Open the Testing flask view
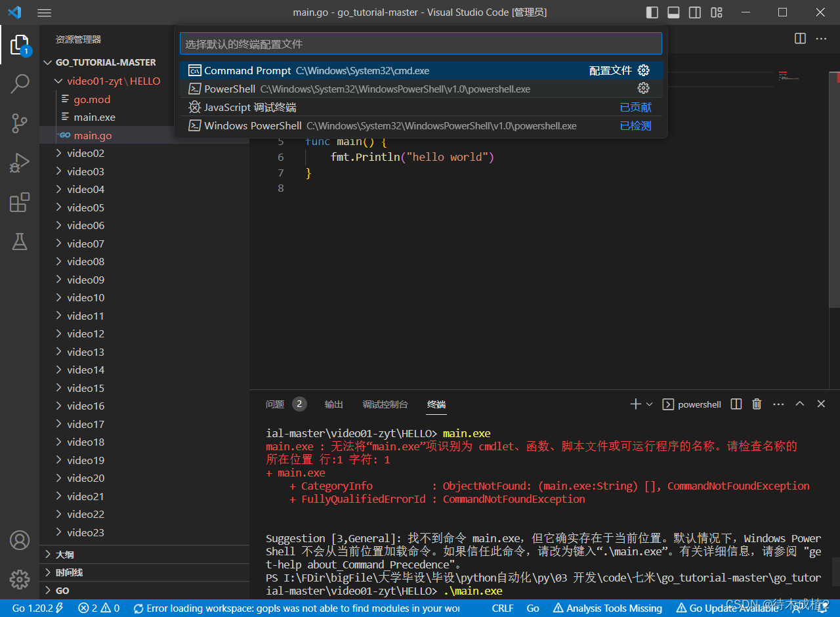Image resolution: width=840 pixels, height=617 pixels. tap(20, 242)
